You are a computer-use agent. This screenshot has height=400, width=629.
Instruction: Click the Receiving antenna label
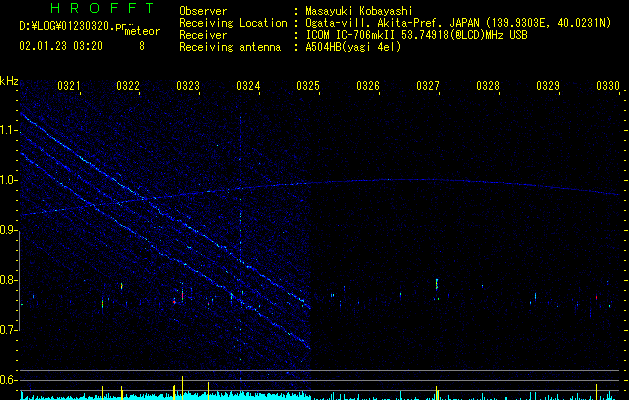[230, 47]
